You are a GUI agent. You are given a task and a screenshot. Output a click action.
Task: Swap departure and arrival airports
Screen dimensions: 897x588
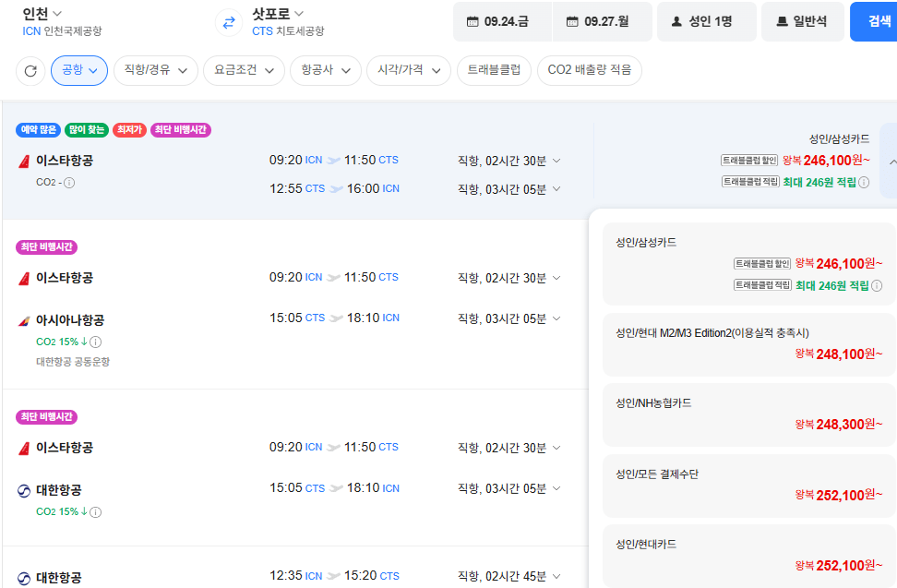(229, 23)
